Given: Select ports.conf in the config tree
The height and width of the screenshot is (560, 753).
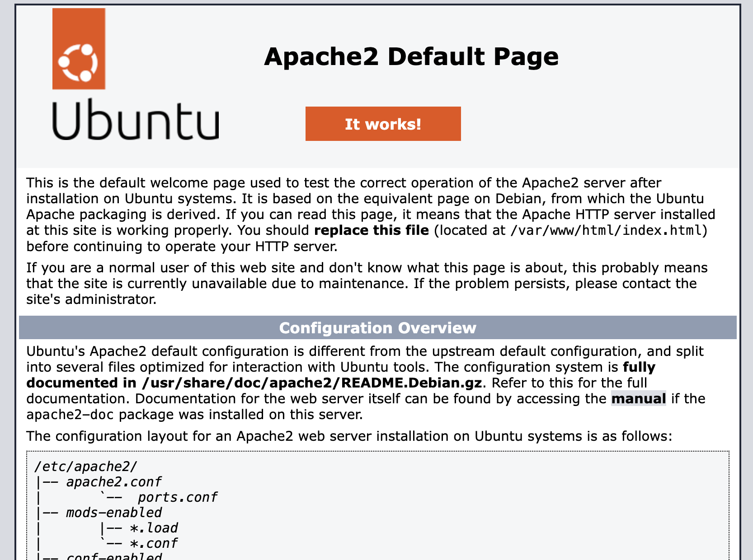Looking at the screenshot, I should (177, 497).
